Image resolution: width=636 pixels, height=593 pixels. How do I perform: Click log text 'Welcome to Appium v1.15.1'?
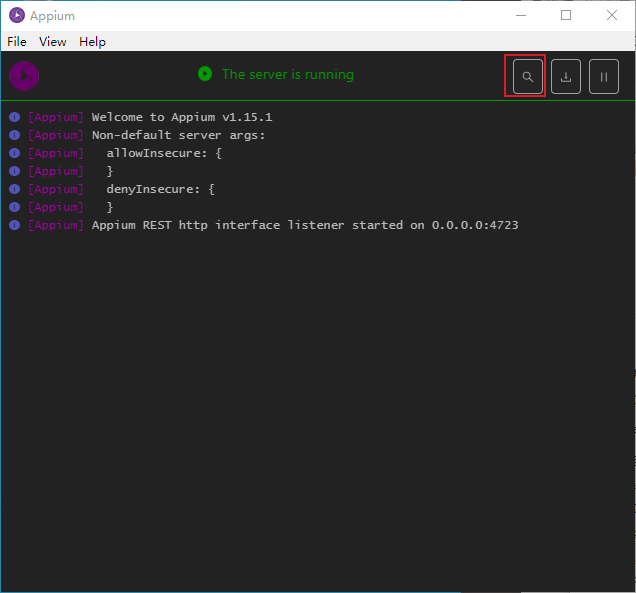[x=182, y=117]
